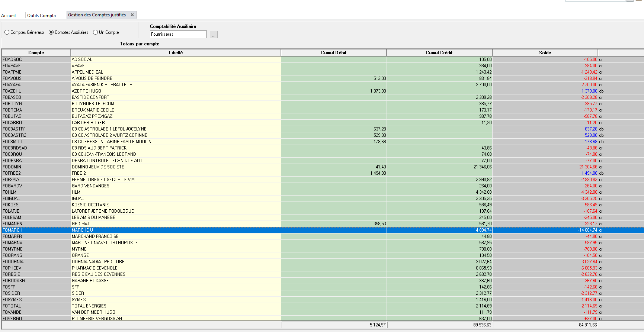
Task: Select the A VOUS DE PEINDRE row
Action: point(323,78)
